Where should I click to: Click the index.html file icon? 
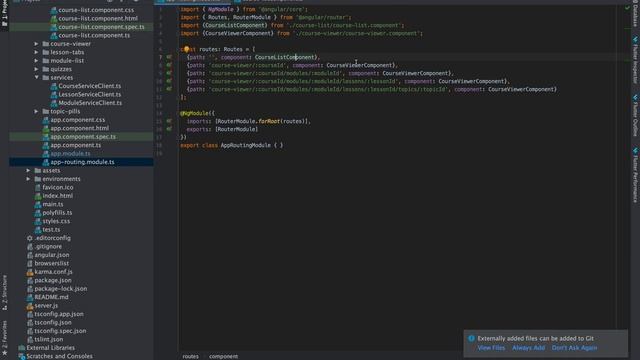pos(38,196)
